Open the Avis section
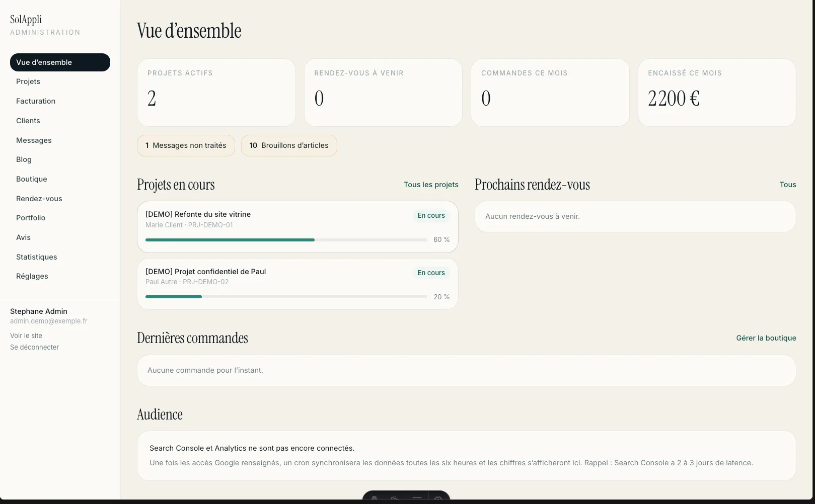The height and width of the screenshot is (504, 815). tap(60, 237)
